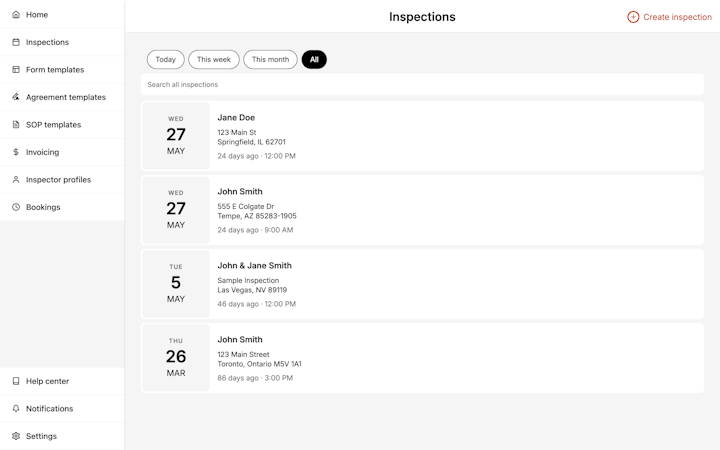Viewport: 720px width, 450px height.
Task: Click the Search all inspections field
Action: tap(422, 84)
